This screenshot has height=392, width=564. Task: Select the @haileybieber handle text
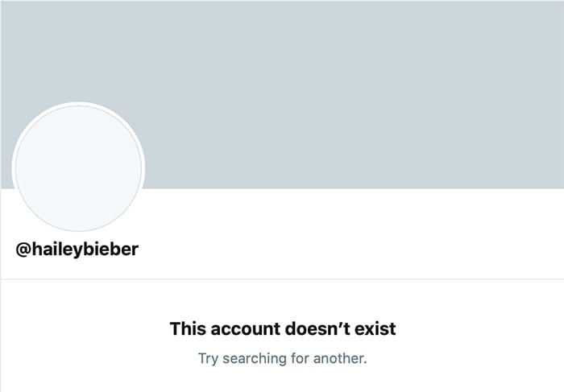pos(77,250)
